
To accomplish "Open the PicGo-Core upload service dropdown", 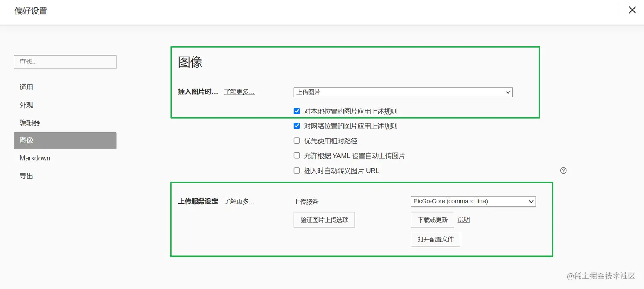I will (x=473, y=201).
